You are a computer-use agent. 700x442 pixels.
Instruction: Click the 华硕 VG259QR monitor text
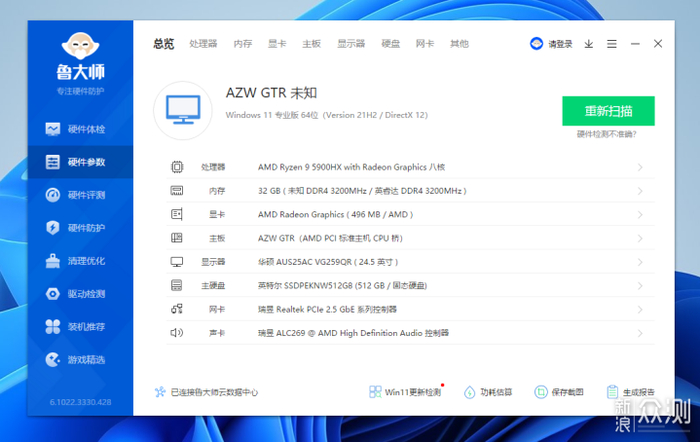click(328, 262)
